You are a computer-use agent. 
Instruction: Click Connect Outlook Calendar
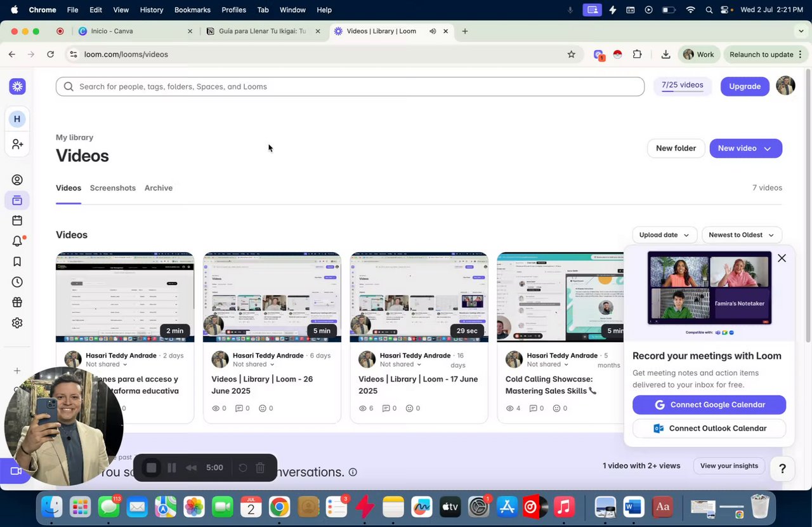[709, 429]
